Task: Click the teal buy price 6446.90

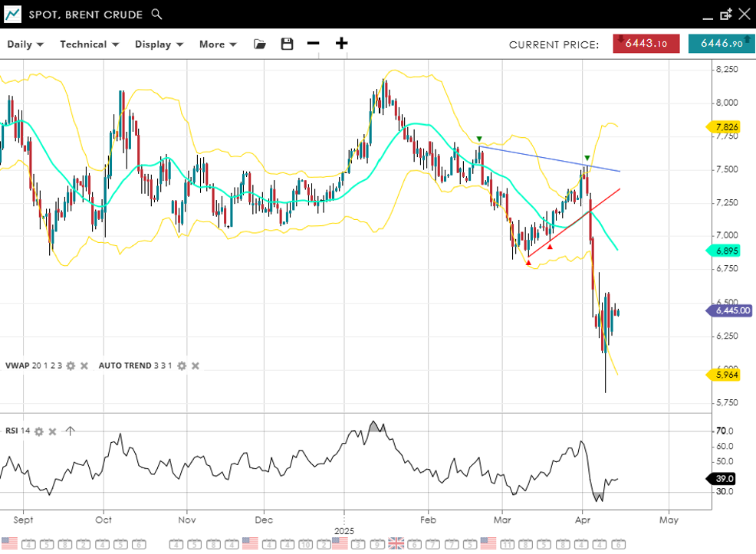Action: click(721, 44)
